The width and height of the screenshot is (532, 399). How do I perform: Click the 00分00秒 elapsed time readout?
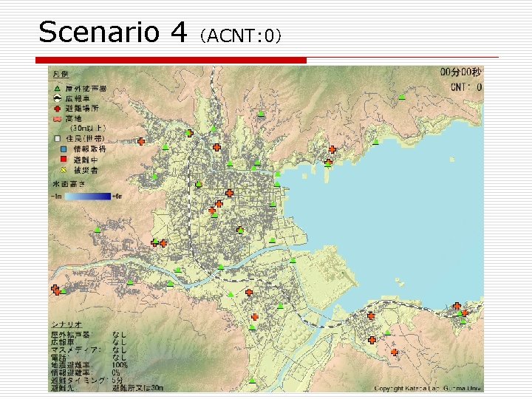click(461, 72)
